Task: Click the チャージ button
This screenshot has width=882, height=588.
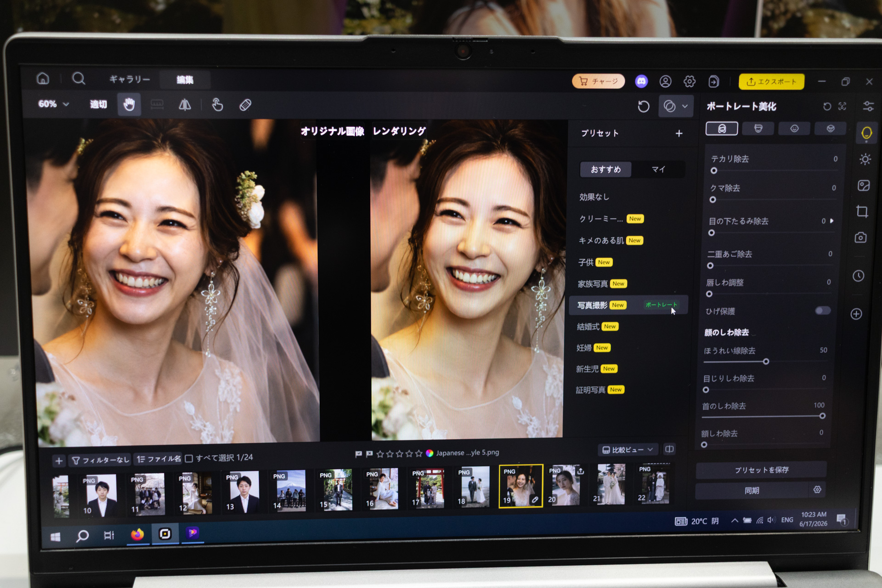Action: pos(599,81)
